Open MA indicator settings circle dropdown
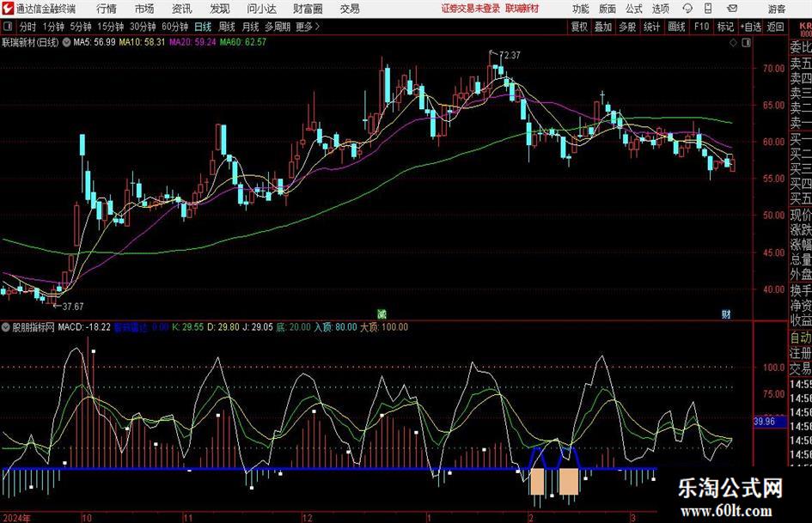This screenshot has width=812, height=523. coord(67,41)
